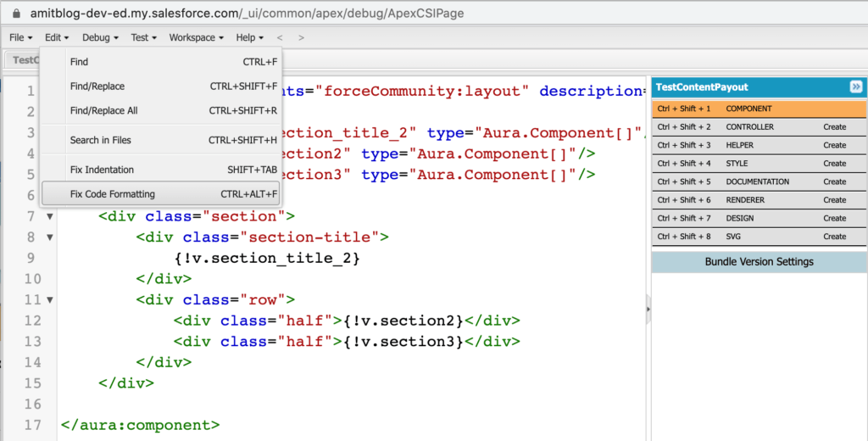Viewport: 868px width, 441px height.
Task: Collapse the code fold arrow at line 11
Action: pyautogui.click(x=49, y=300)
